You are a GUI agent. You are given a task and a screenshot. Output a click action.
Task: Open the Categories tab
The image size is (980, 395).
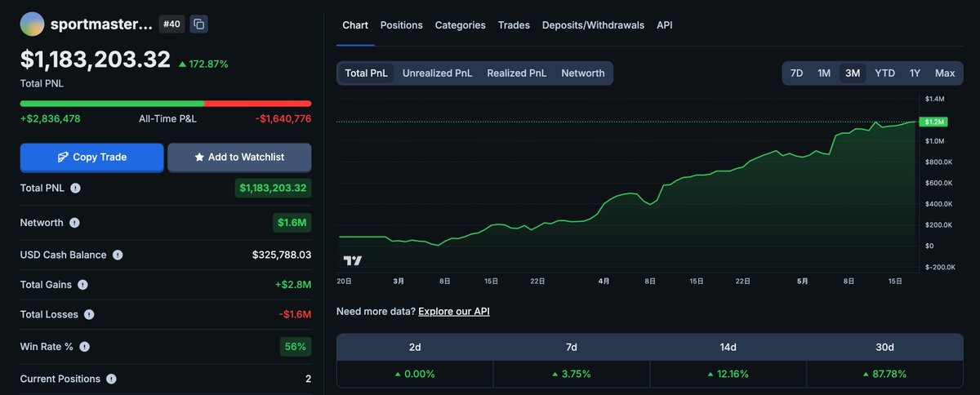[x=461, y=25]
